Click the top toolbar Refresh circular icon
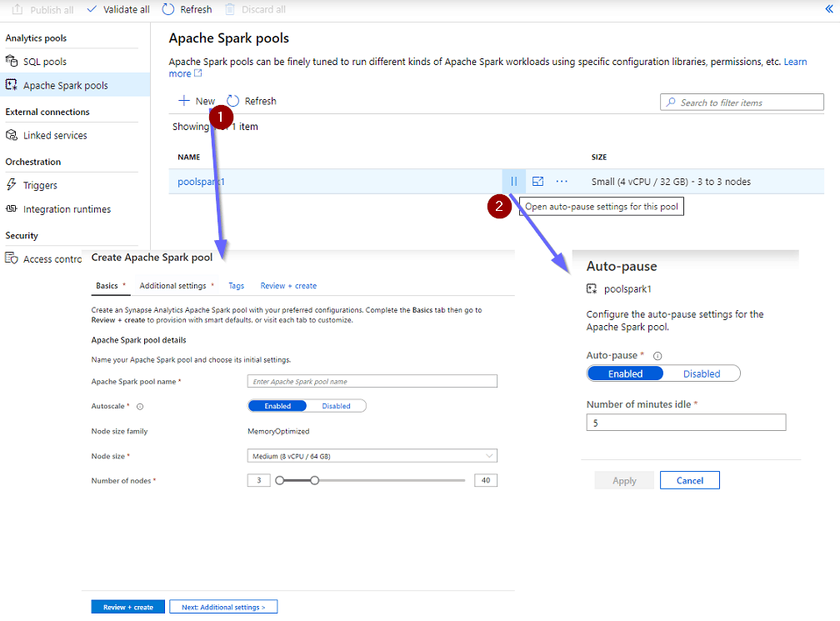The width and height of the screenshot is (840, 621). click(x=168, y=9)
